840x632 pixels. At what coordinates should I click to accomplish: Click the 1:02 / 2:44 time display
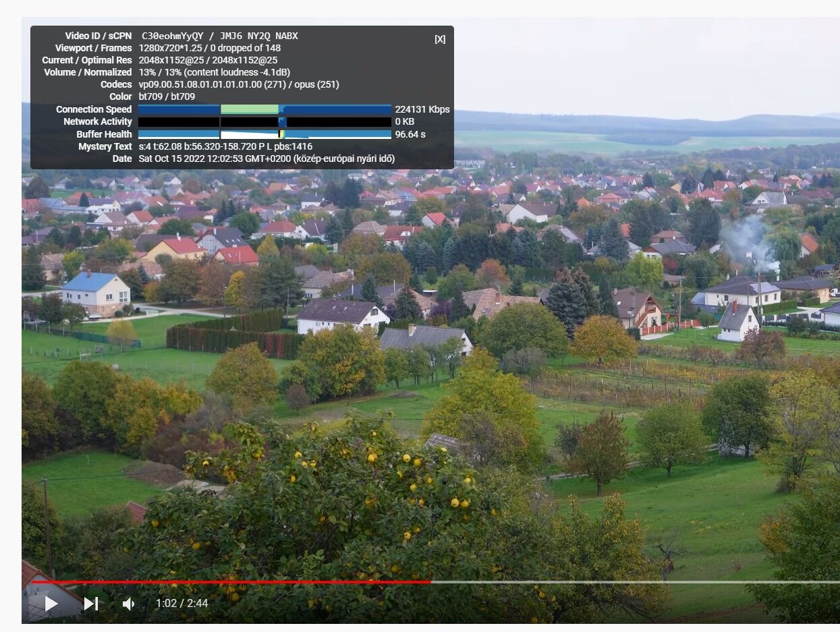point(181,603)
